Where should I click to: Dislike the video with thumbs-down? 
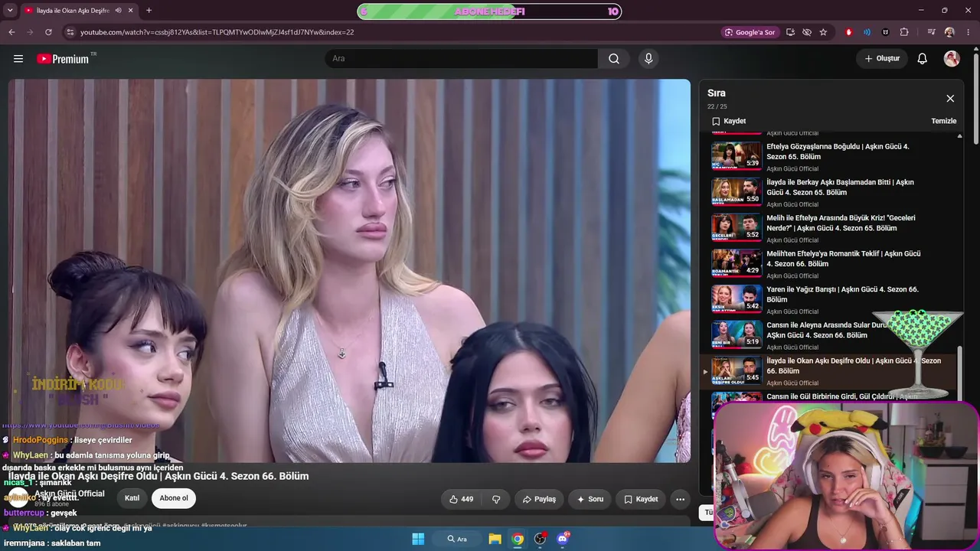[496, 499]
